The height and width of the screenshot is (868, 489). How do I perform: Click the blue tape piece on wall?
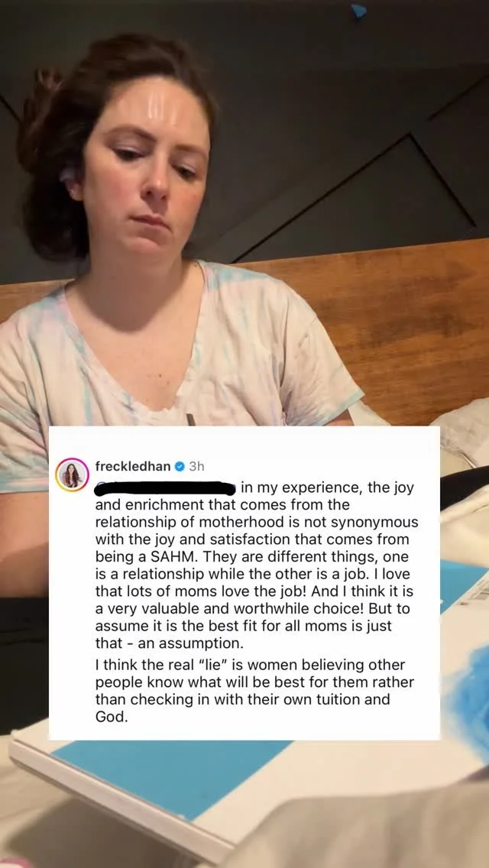(x=359, y=11)
